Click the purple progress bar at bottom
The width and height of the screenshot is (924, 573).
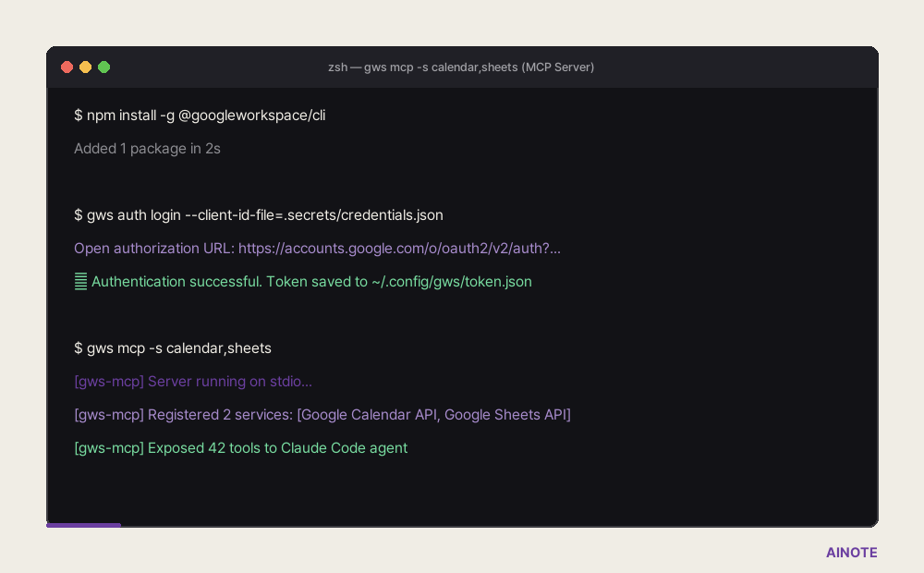pyautogui.click(x=84, y=525)
